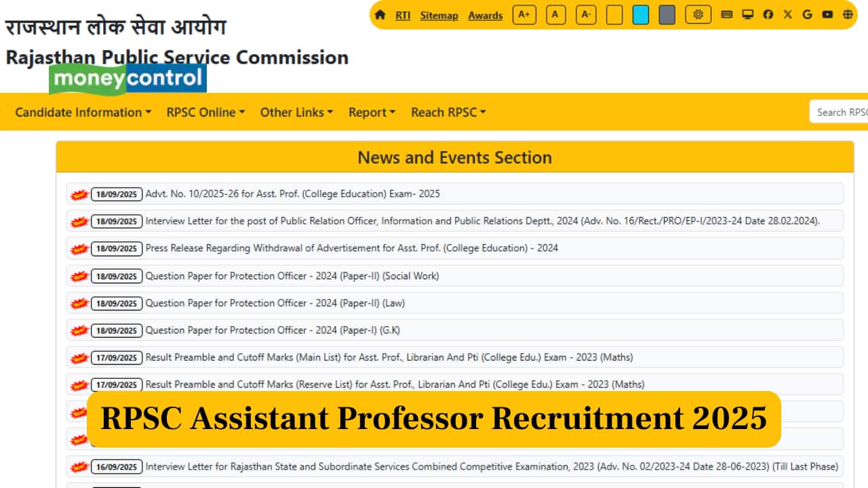Reset font size with A button
This screenshot has height=488, width=868.
click(555, 14)
